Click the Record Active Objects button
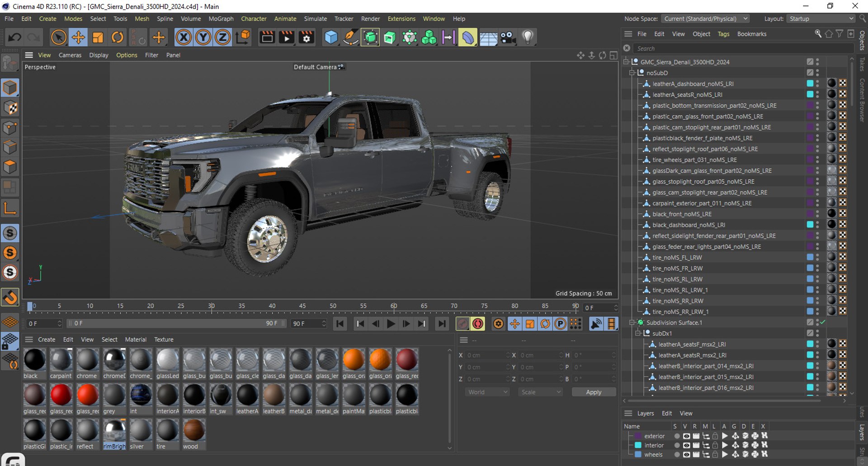 462,324
